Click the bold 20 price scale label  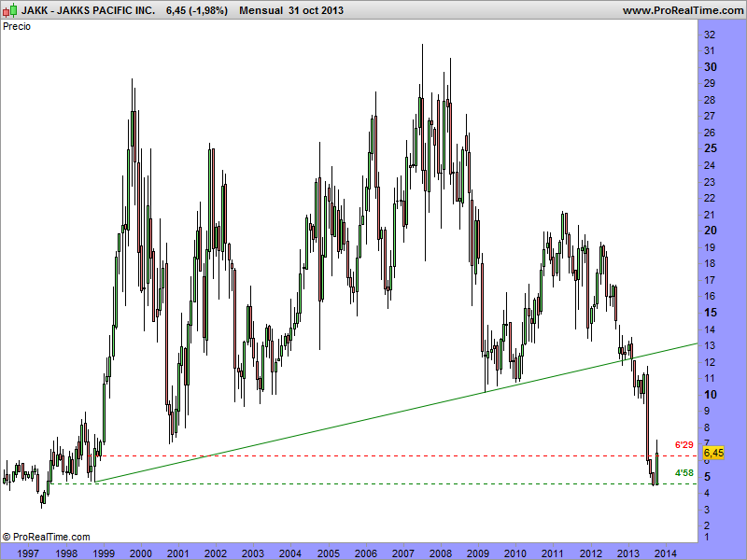tap(711, 231)
